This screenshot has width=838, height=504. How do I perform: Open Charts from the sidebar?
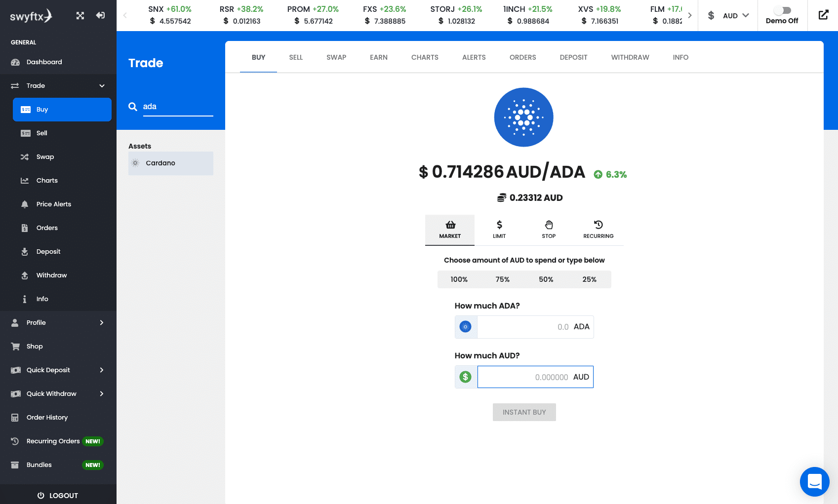click(62, 181)
